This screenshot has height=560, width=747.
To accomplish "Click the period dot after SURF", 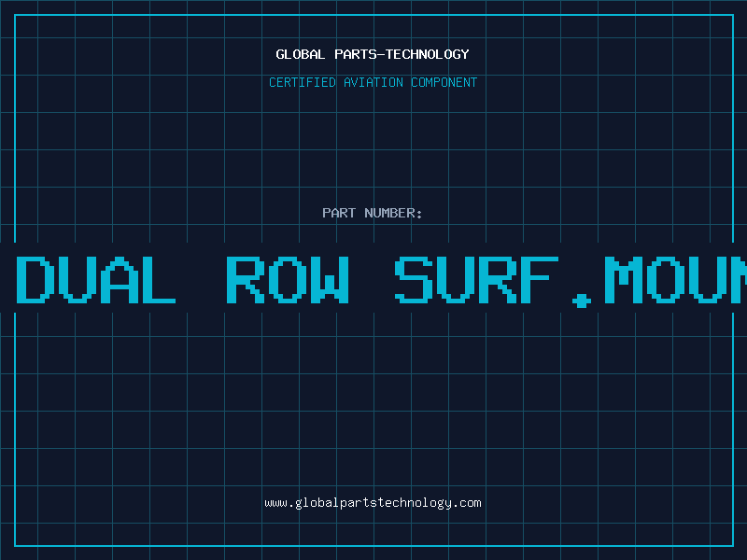I will tap(582, 301).
